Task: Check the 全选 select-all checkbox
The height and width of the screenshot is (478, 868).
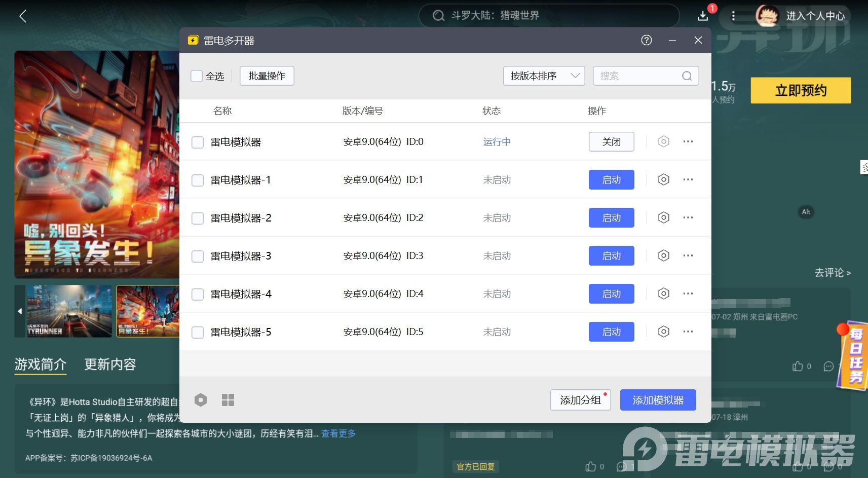Action: pos(197,76)
